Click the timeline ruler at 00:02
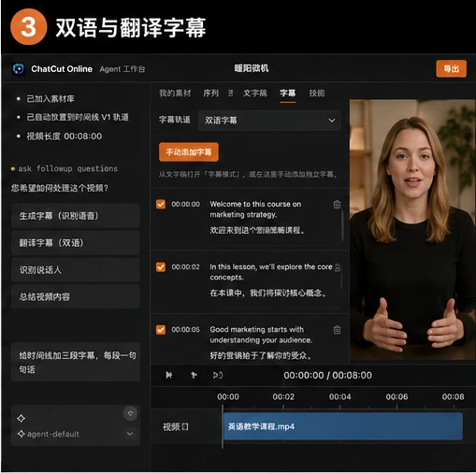476x473 pixels. coord(283,397)
